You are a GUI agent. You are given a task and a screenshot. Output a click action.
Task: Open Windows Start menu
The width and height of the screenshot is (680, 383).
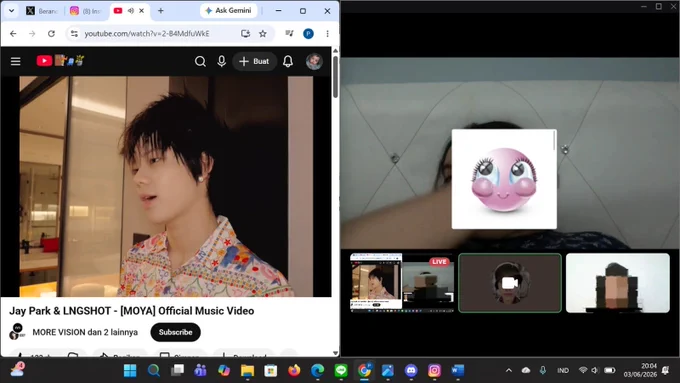[130, 370]
